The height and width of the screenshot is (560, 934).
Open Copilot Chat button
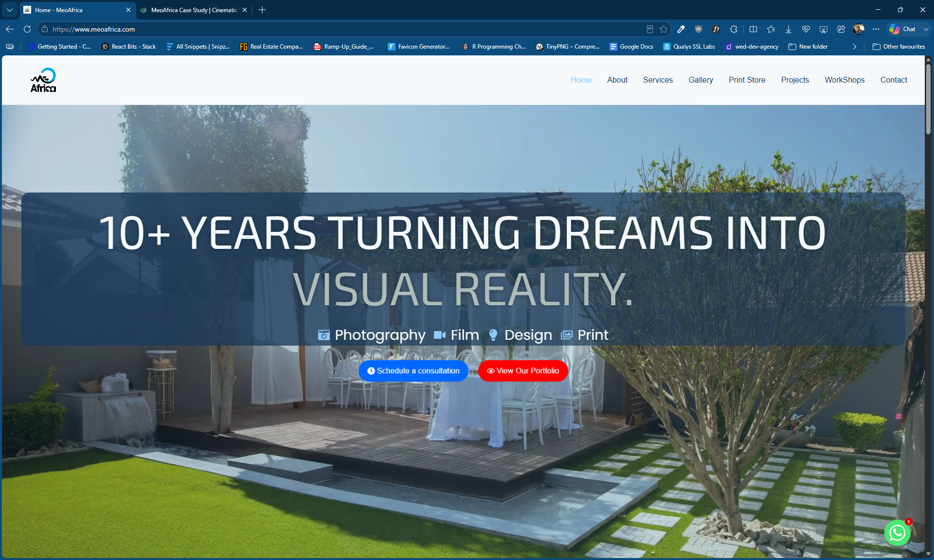pos(903,29)
